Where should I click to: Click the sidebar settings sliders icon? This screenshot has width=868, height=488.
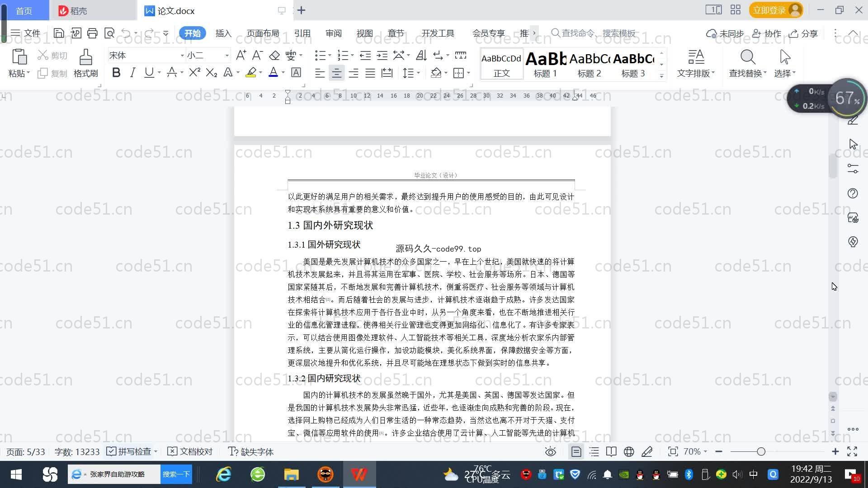pyautogui.click(x=853, y=169)
